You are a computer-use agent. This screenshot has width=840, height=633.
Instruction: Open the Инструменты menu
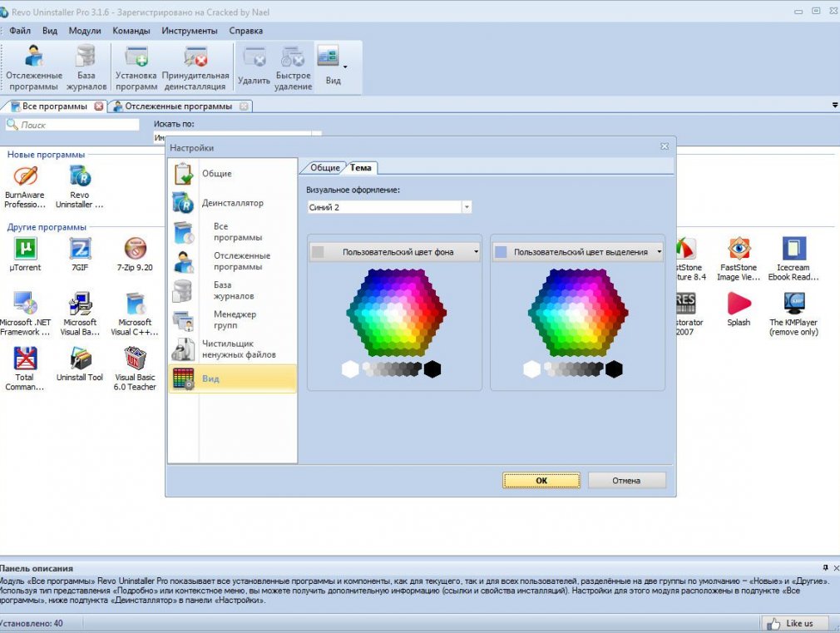tap(190, 31)
